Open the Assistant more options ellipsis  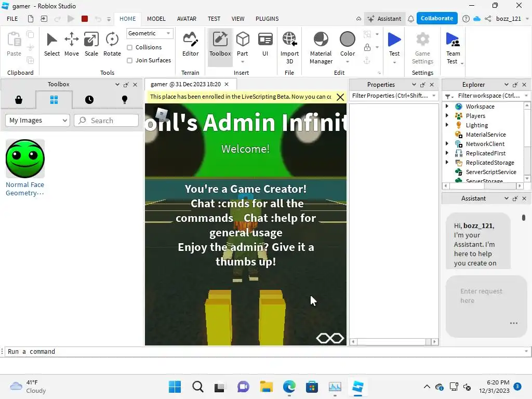(x=514, y=323)
